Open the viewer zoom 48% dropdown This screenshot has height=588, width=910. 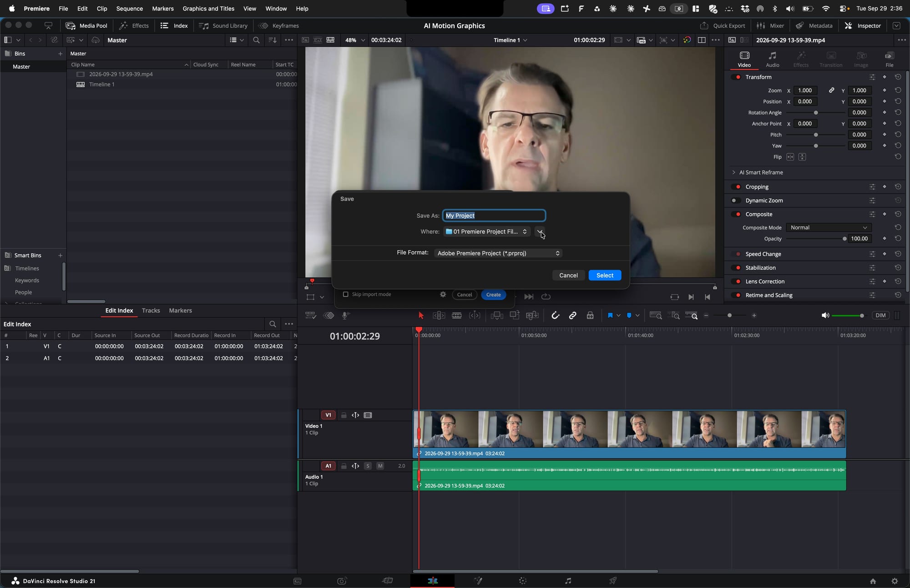tap(355, 40)
